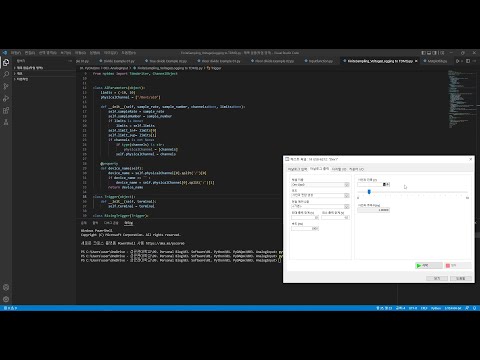Open the Accounts icon in activity bar

pos(6,287)
